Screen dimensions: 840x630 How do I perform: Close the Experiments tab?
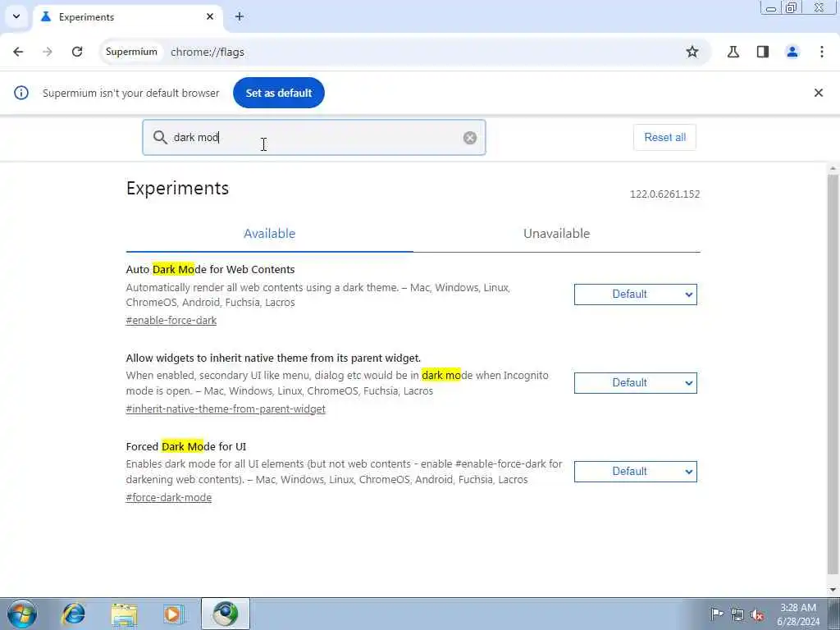coord(210,16)
